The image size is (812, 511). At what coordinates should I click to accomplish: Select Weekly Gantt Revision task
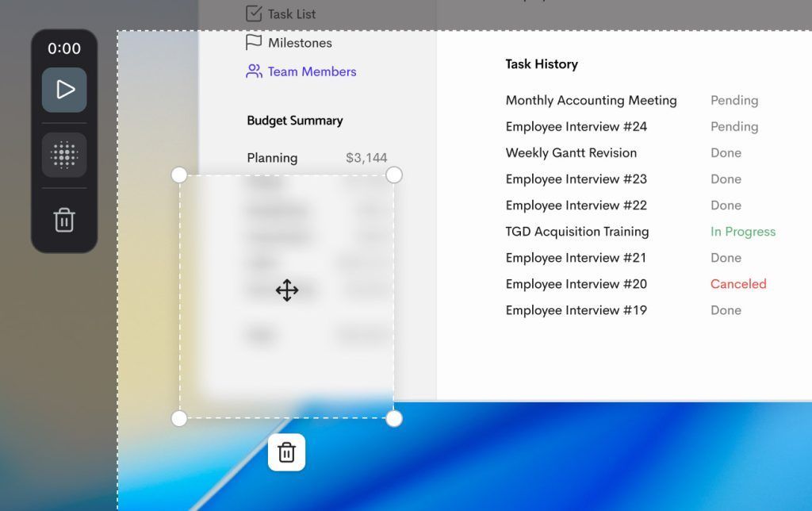click(571, 153)
